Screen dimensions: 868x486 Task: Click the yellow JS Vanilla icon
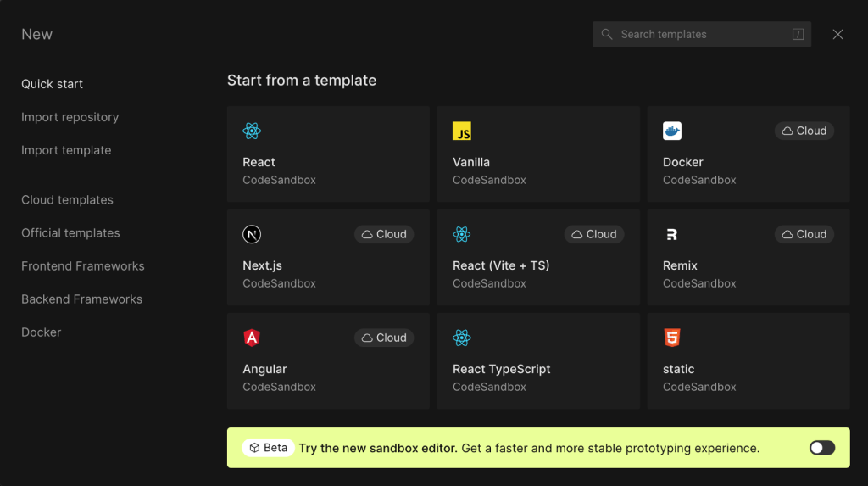click(x=462, y=131)
